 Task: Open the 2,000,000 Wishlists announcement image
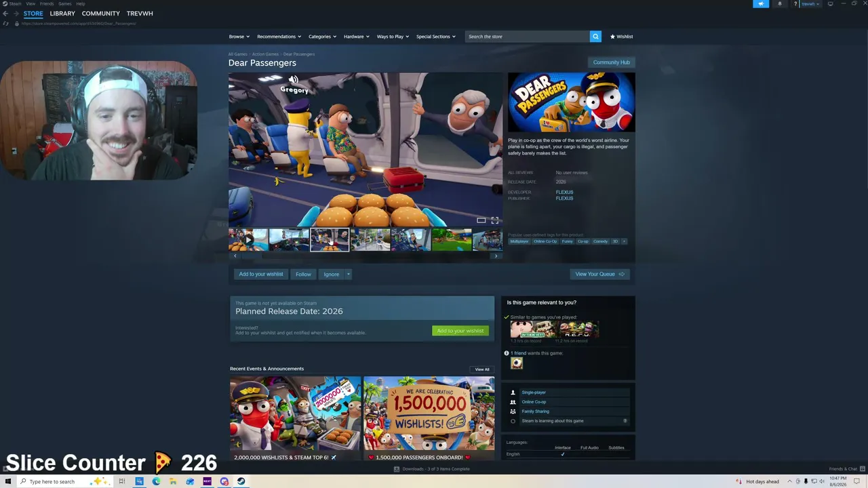295,413
